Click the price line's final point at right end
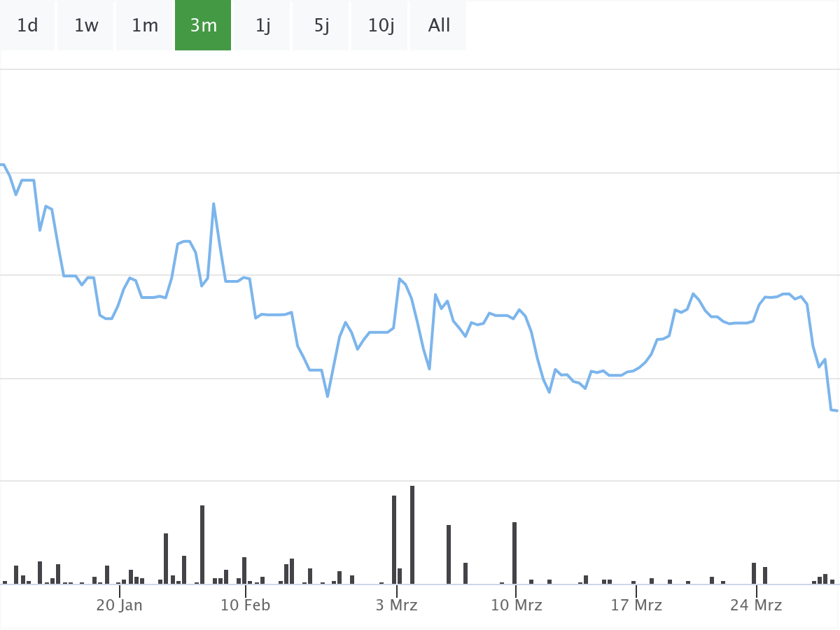 837,410
